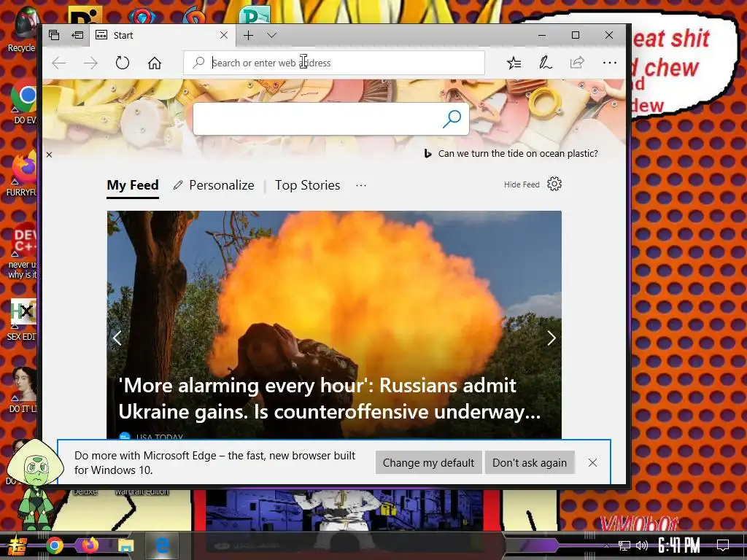Select the Chrome desktop shortcut
This screenshot has height=560, width=747.
[24, 101]
